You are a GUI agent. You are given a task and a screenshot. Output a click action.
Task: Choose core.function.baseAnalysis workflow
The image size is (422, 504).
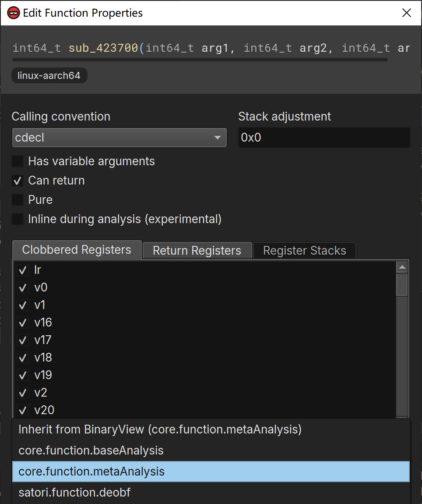pos(91,451)
